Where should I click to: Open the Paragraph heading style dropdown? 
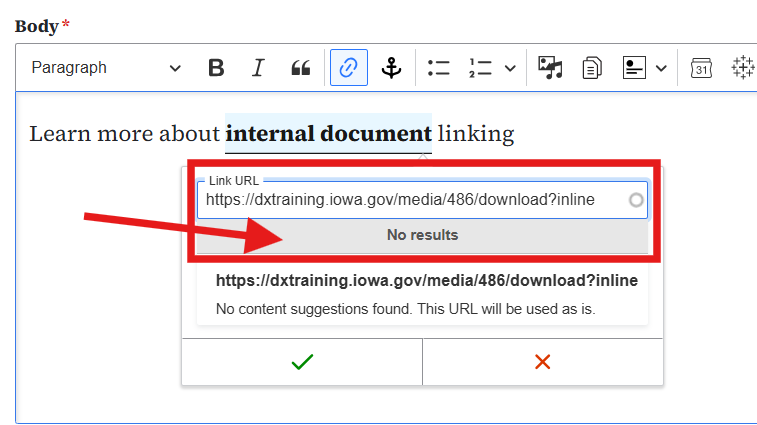tap(105, 68)
